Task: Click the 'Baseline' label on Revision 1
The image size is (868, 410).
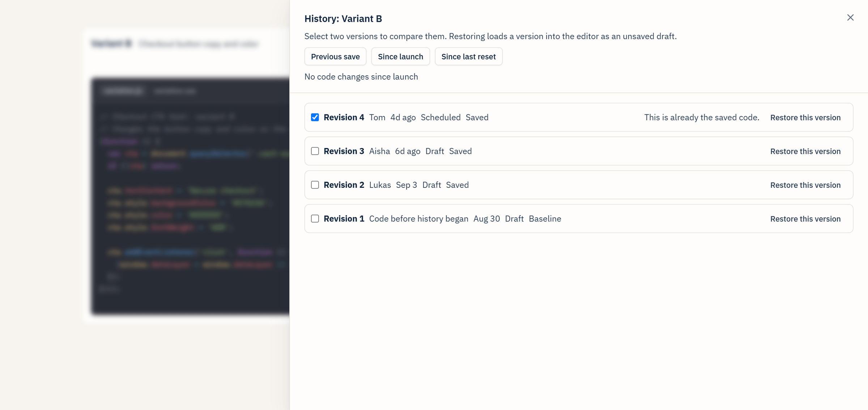Action: pyautogui.click(x=545, y=219)
